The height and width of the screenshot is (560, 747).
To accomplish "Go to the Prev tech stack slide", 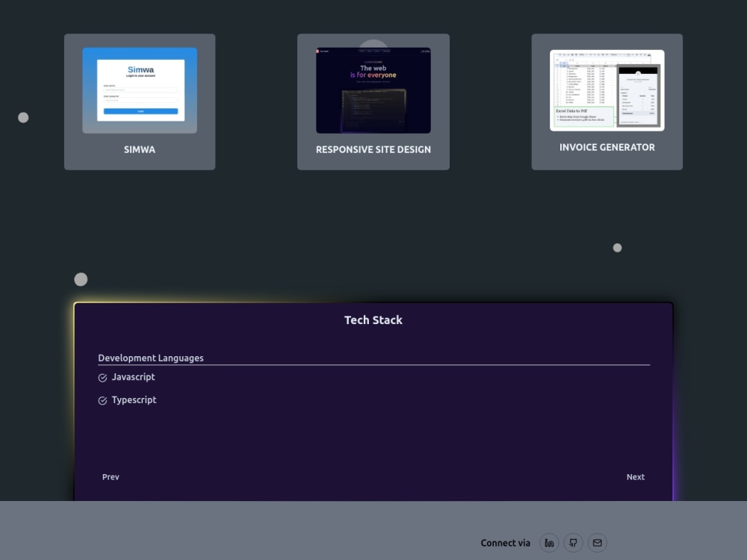I will (x=111, y=476).
